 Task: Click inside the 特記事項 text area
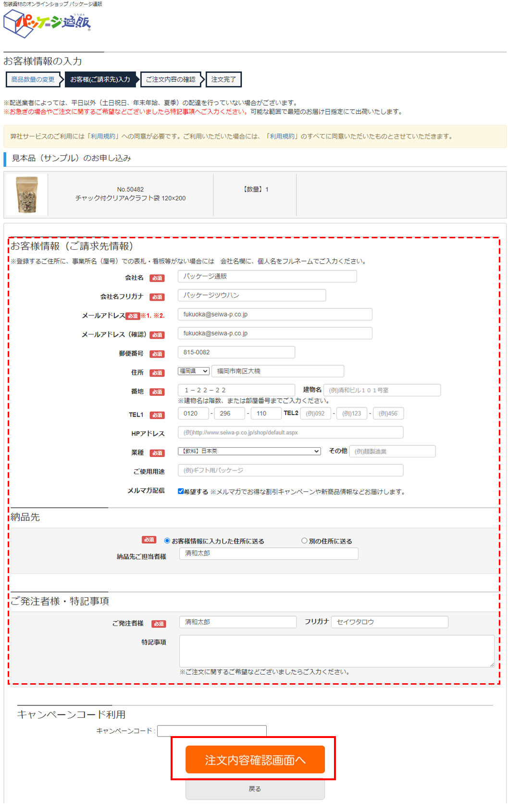[336, 651]
